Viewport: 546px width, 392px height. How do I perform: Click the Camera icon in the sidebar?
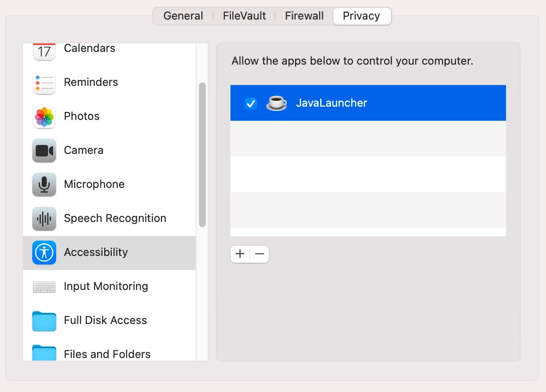coord(44,151)
